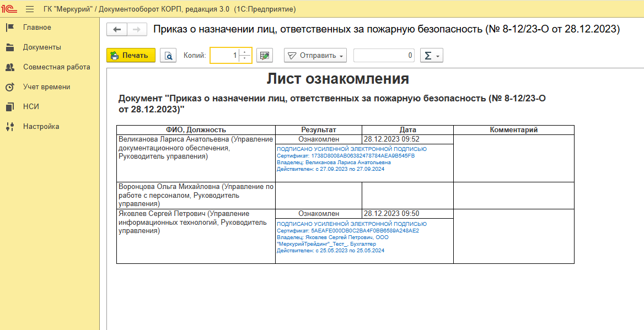Decrease the copies count with down arrow
The width and height of the screenshot is (644, 330).
(245, 58)
